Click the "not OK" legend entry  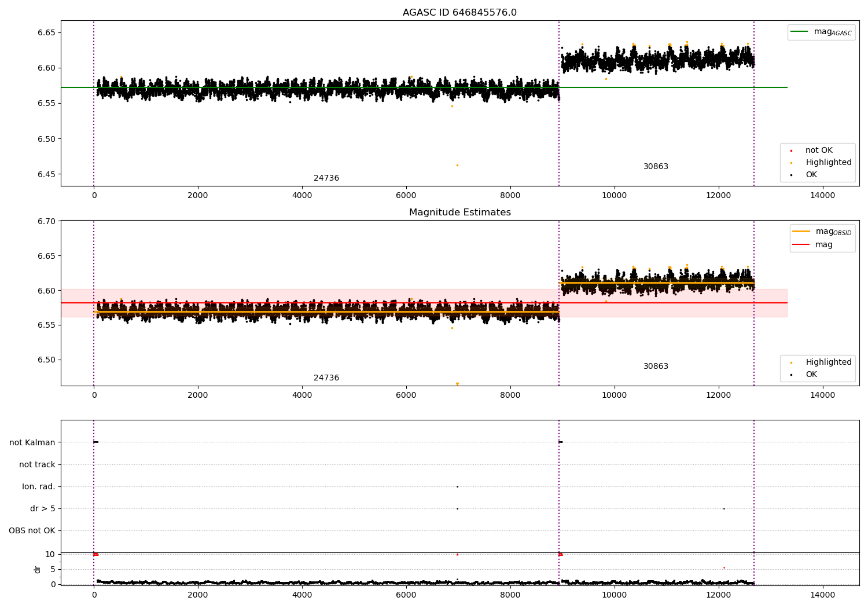tap(819, 151)
